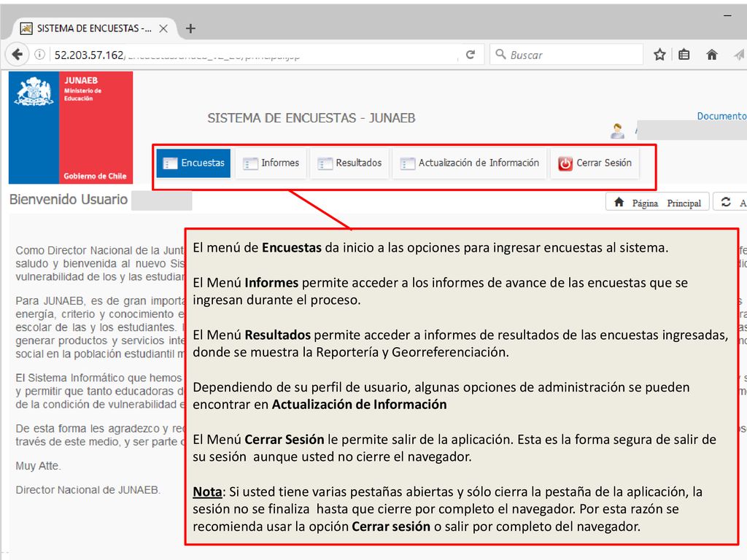This screenshot has width=747, height=560.
Task: Open the Encuestas menu
Action: [193, 163]
